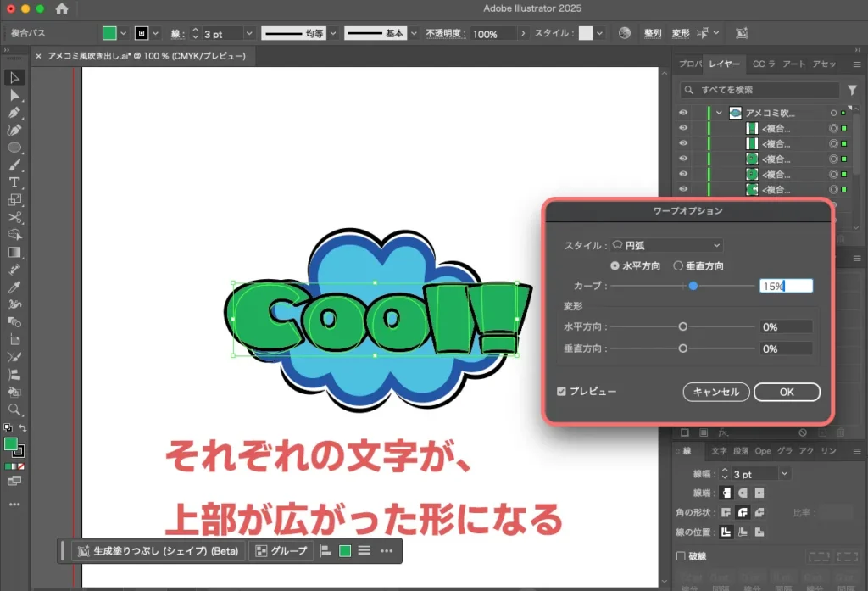868x591 pixels.
Task: Click the search filter icon in the Layers panel
Action: 852,89
